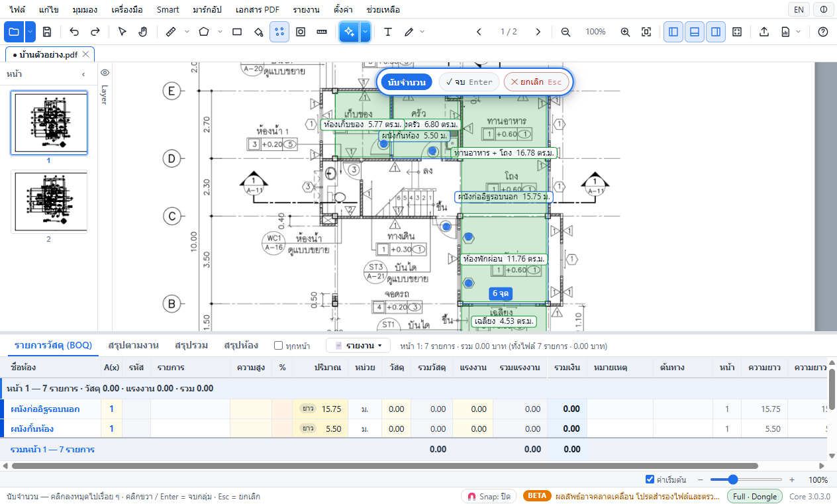
Task: Click the จบ Enter button
Action: [469, 82]
